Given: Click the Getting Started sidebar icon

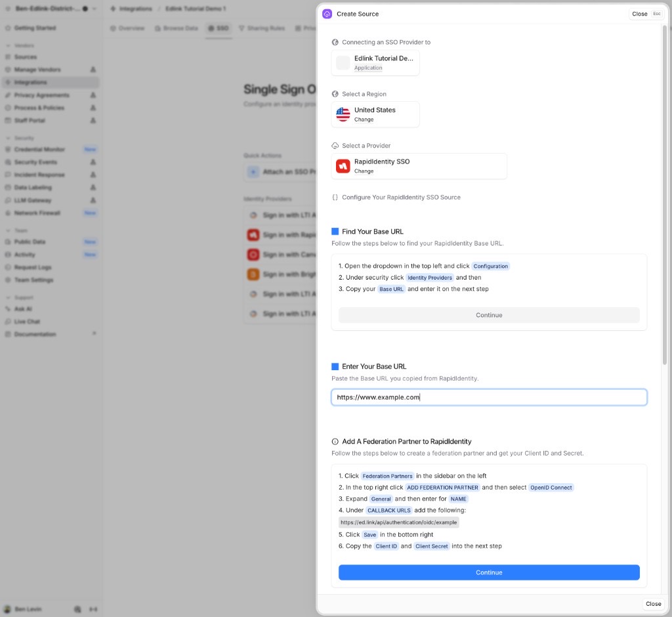Looking at the screenshot, I should click(x=8, y=28).
